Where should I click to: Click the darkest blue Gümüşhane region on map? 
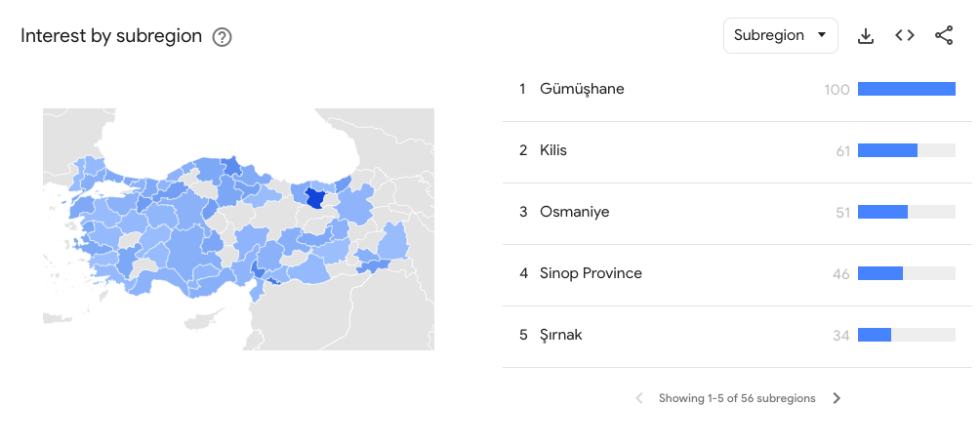pos(315,199)
